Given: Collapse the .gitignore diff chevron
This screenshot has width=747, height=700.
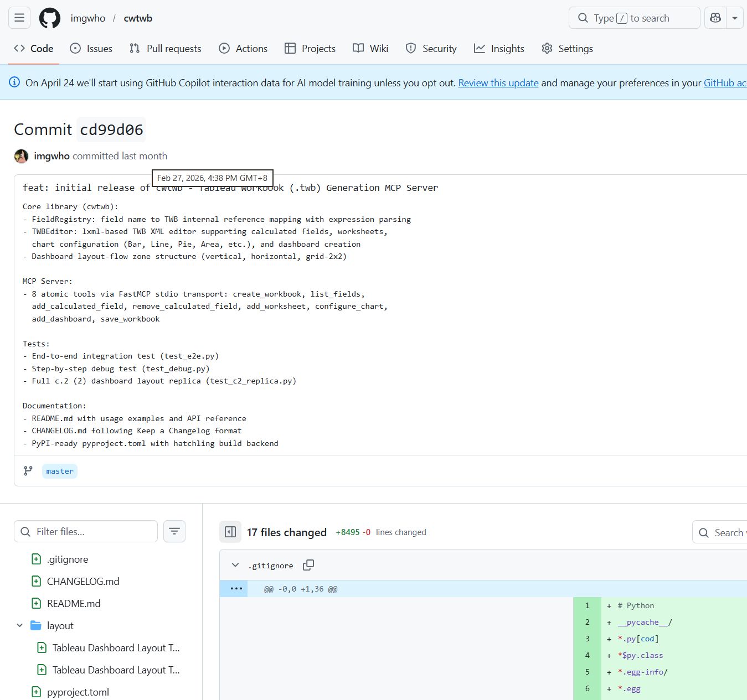Looking at the screenshot, I should pos(235,565).
